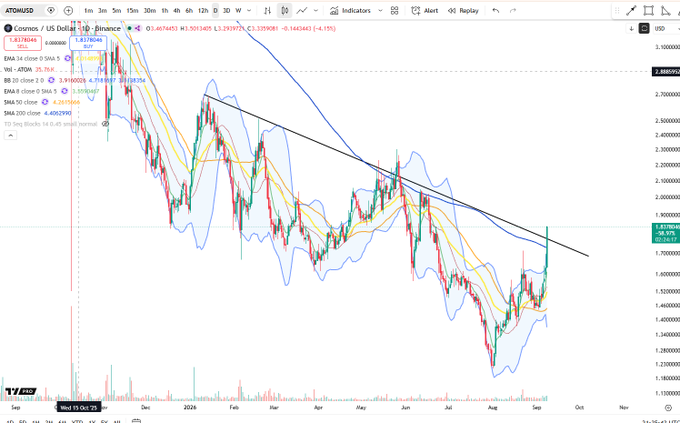
Task: Redo the last chart action
Action: coord(513,10)
